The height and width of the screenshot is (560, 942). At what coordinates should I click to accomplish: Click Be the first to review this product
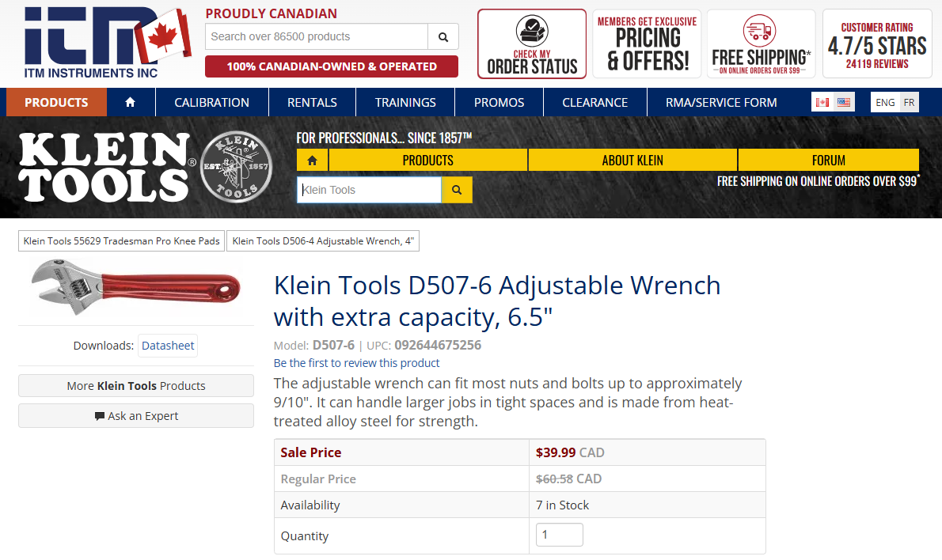[x=356, y=362]
